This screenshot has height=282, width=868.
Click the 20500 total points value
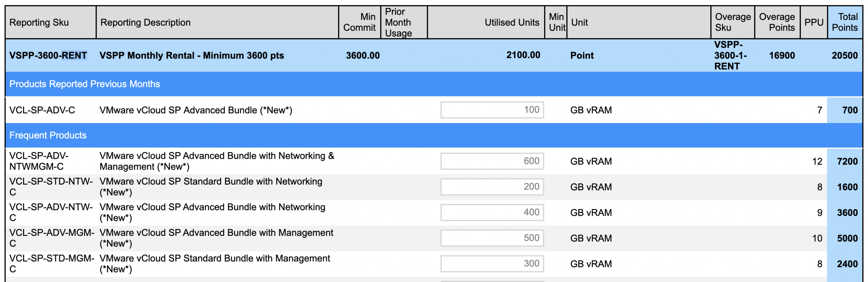[x=845, y=55]
